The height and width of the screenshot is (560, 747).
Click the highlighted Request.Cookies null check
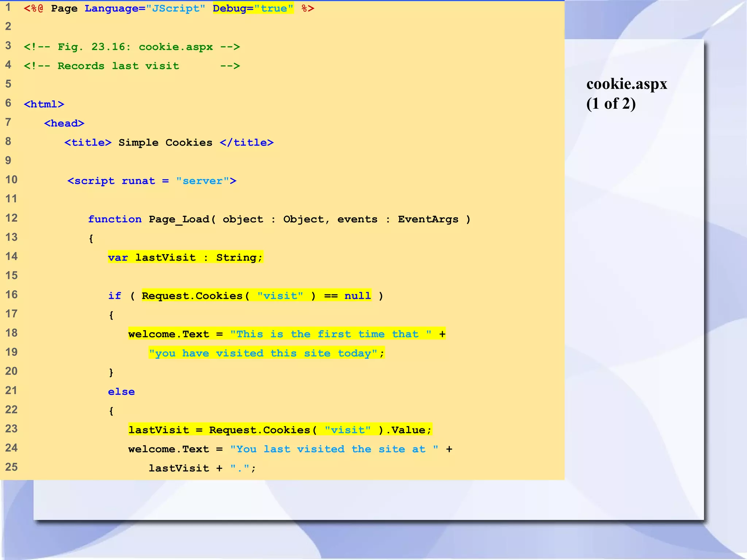pos(256,296)
